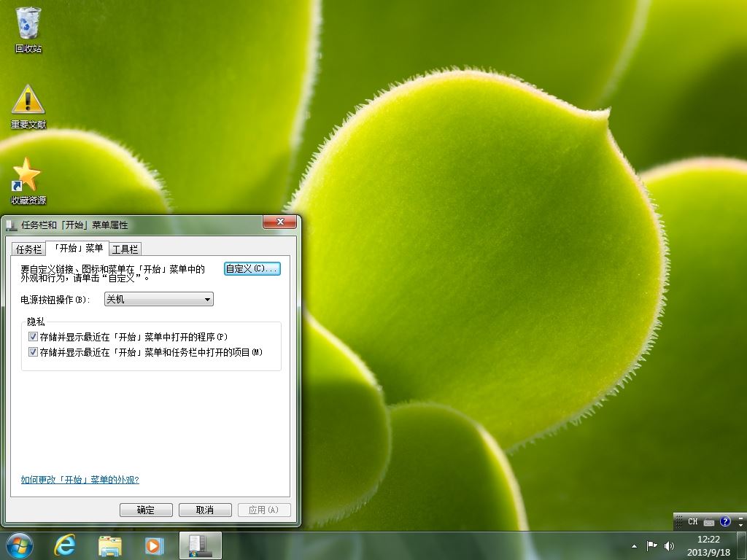Open the 电源按钮操作 dropdown showing 关机

(158, 299)
